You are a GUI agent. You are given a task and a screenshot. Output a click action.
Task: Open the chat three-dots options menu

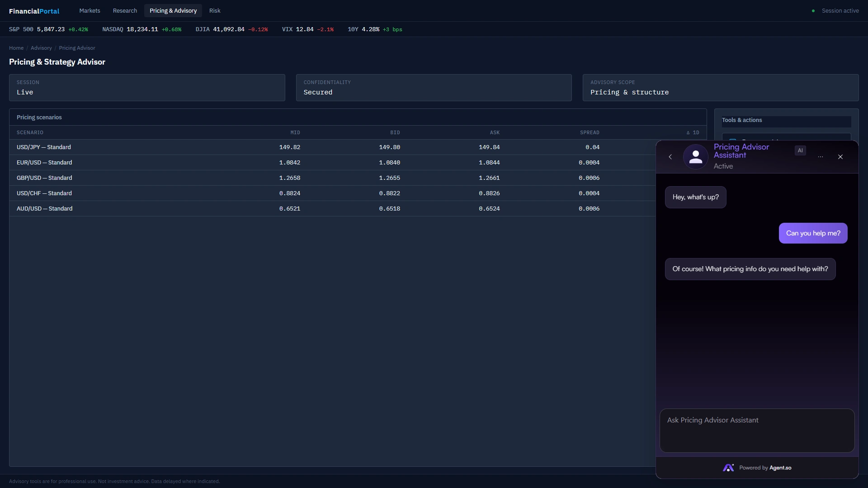821,157
